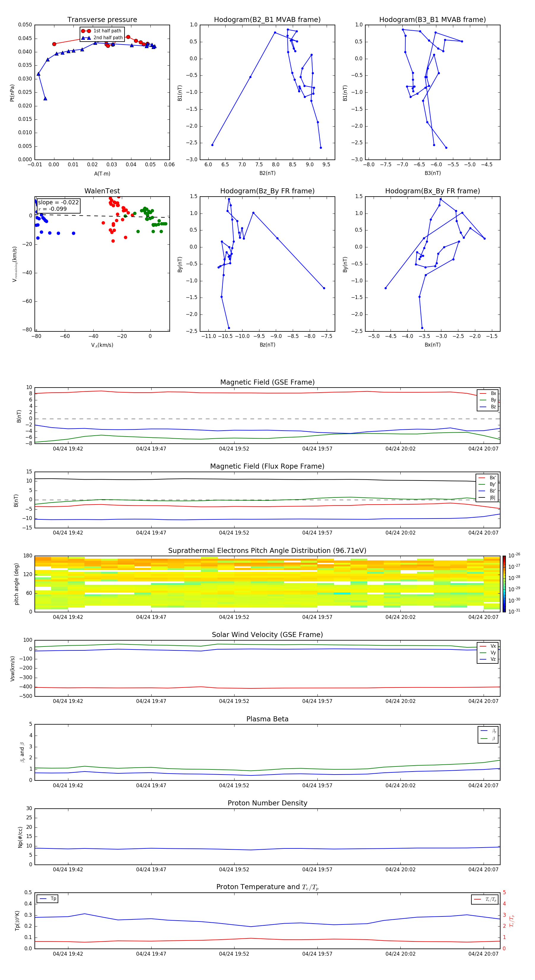Click the 'B2(nT)' x-axis label

coord(267,173)
